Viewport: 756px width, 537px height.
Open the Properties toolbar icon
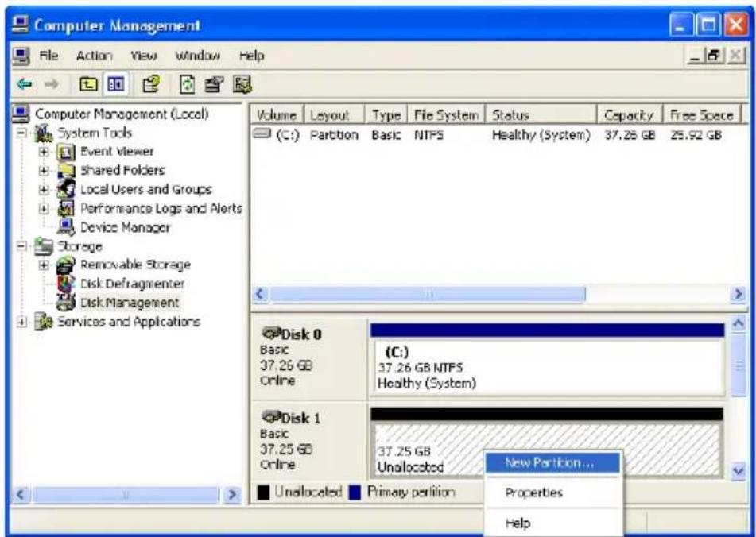coord(150,85)
